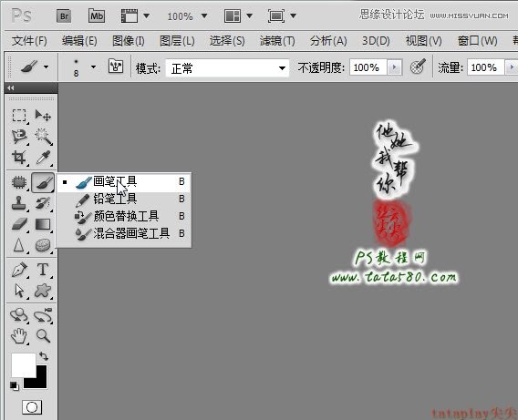
Task: Select the Move tool
Action: (x=43, y=116)
